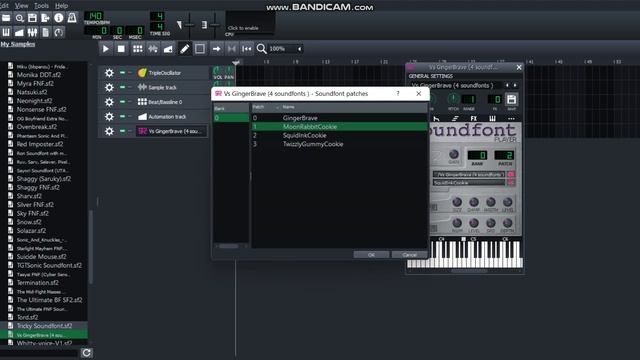Image resolution: width=640 pixels, height=360 pixels.
Task: Click the export project icon
Action: (x=45, y=18)
